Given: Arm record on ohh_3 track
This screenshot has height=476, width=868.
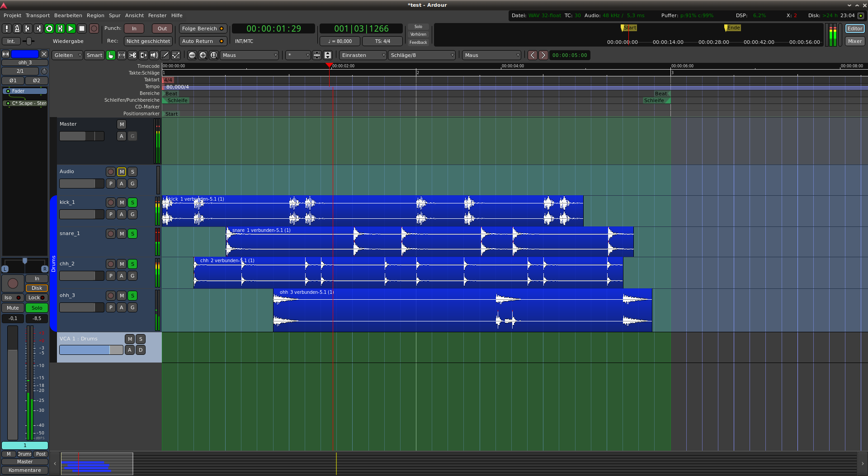Looking at the screenshot, I should (x=111, y=296).
